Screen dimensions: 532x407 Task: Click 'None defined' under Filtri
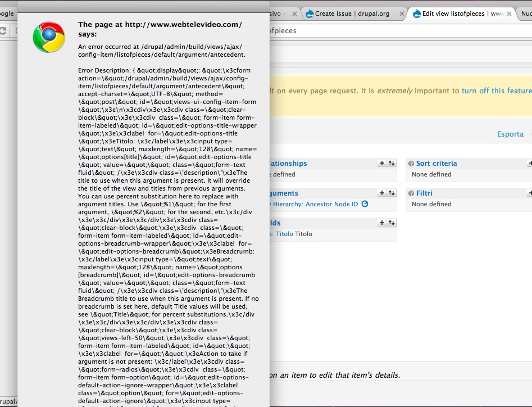click(431, 204)
